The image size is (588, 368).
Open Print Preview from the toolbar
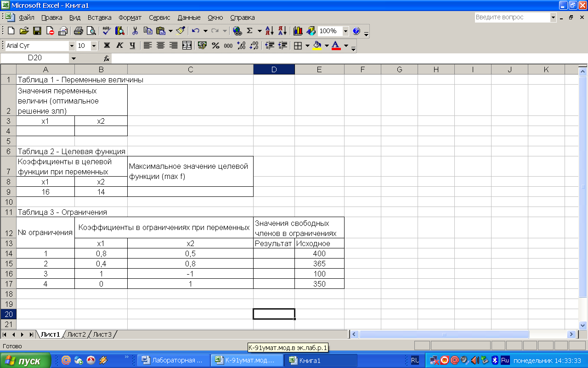point(91,31)
